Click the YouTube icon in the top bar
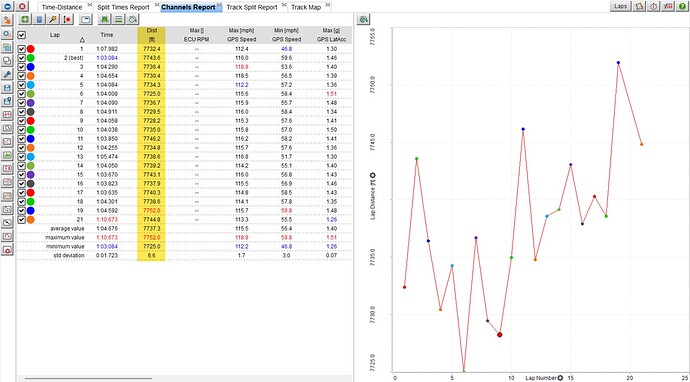 click(668, 7)
